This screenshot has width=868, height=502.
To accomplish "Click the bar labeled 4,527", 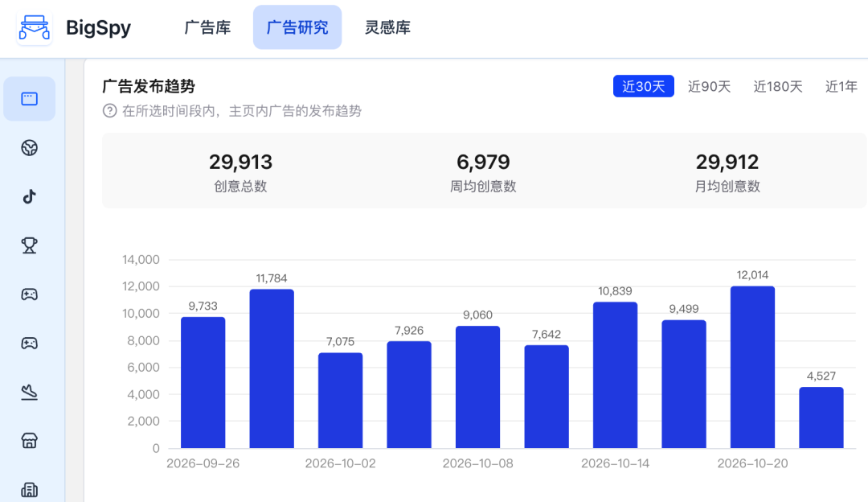I will click(821, 418).
